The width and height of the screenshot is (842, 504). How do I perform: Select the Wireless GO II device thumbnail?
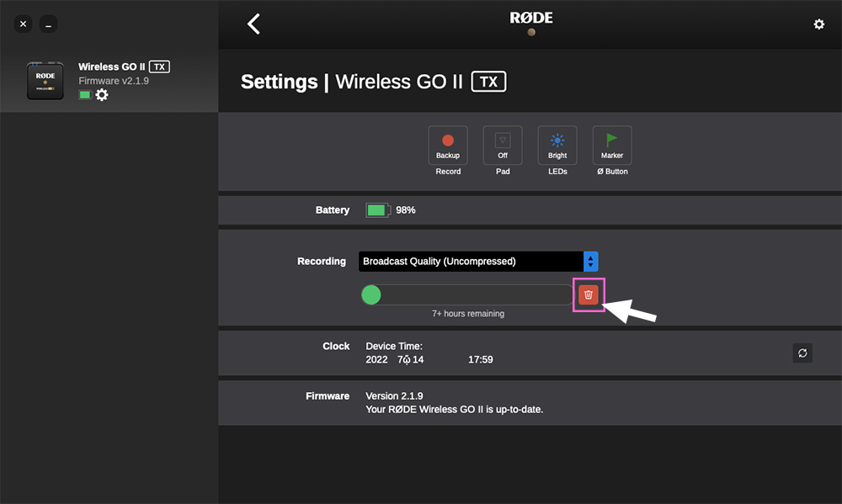pyautogui.click(x=45, y=81)
